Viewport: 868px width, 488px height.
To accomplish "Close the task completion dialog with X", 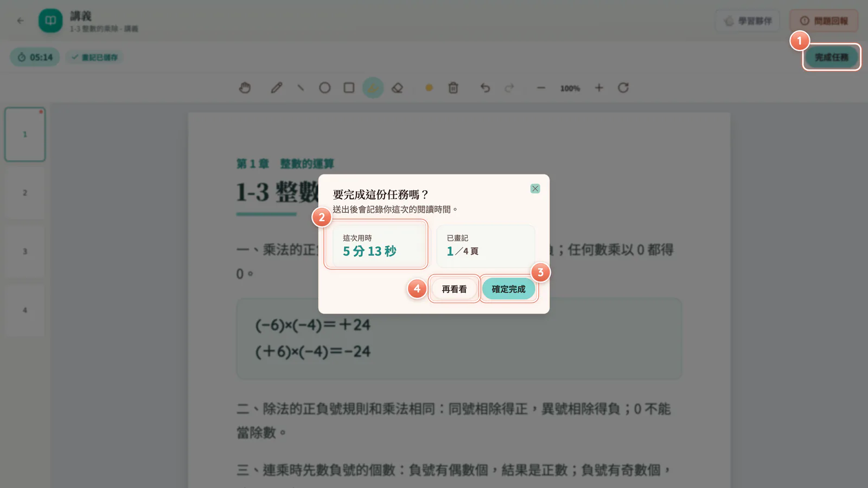I will [535, 189].
